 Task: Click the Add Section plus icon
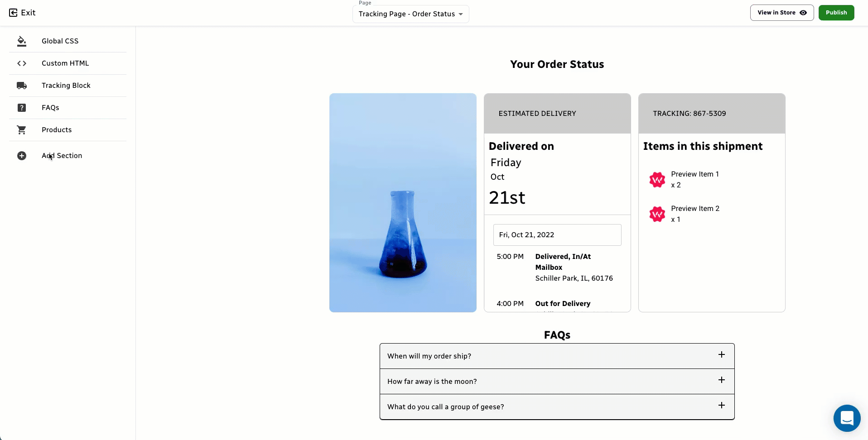(22, 156)
